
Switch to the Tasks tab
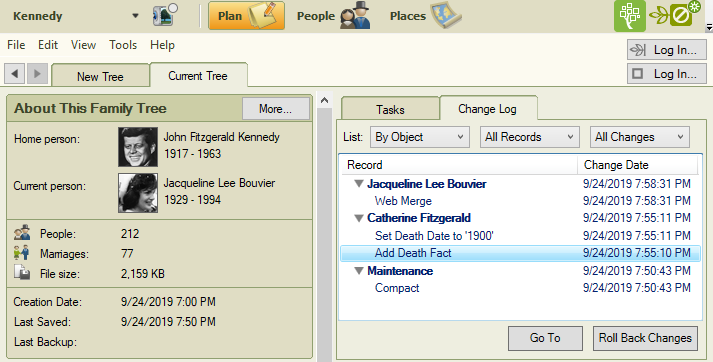pyautogui.click(x=390, y=109)
